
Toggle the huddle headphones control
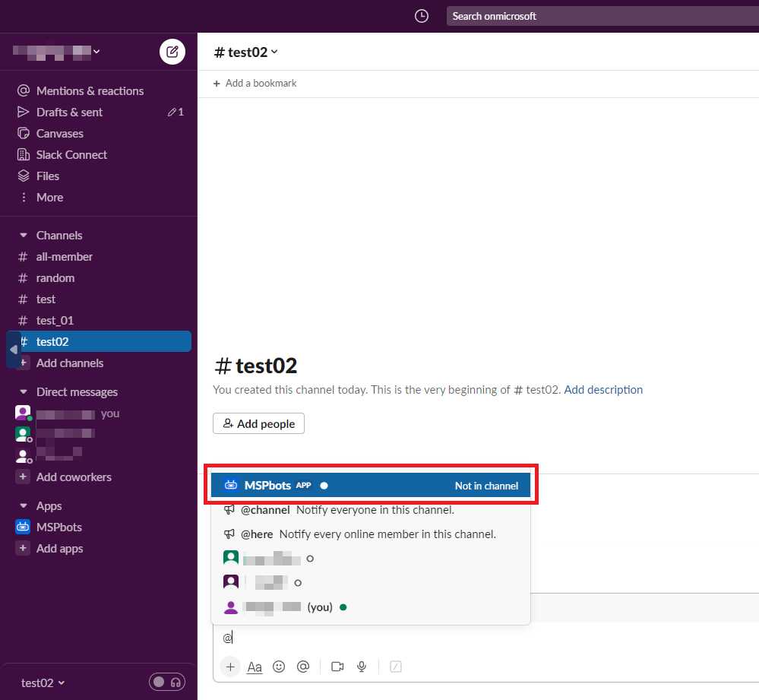tap(174, 682)
